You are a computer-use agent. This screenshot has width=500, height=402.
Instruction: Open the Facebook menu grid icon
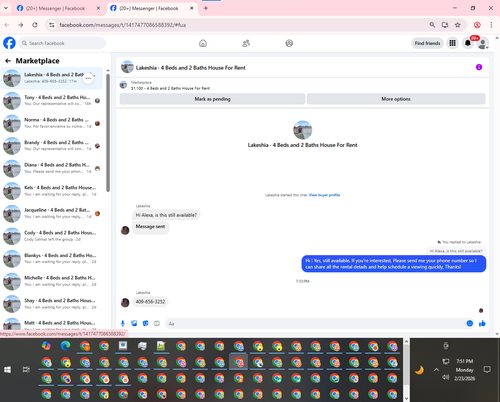[x=452, y=43]
